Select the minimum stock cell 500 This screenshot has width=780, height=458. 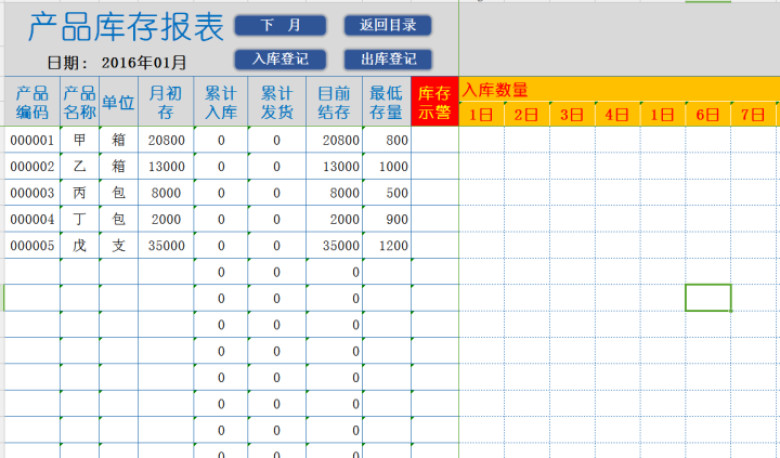click(x=387, y=193)
